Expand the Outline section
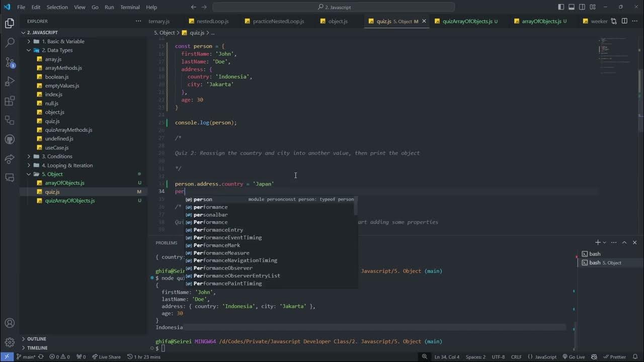644x362 pixels. point(84,339)
